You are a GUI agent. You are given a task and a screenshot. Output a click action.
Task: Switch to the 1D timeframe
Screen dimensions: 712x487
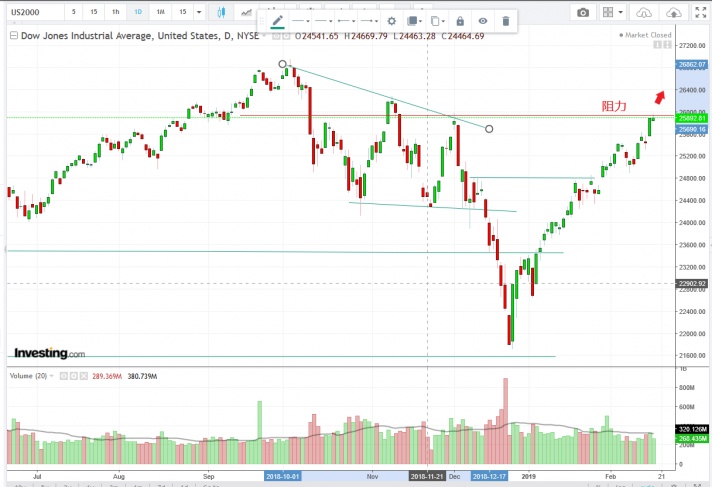138,13
